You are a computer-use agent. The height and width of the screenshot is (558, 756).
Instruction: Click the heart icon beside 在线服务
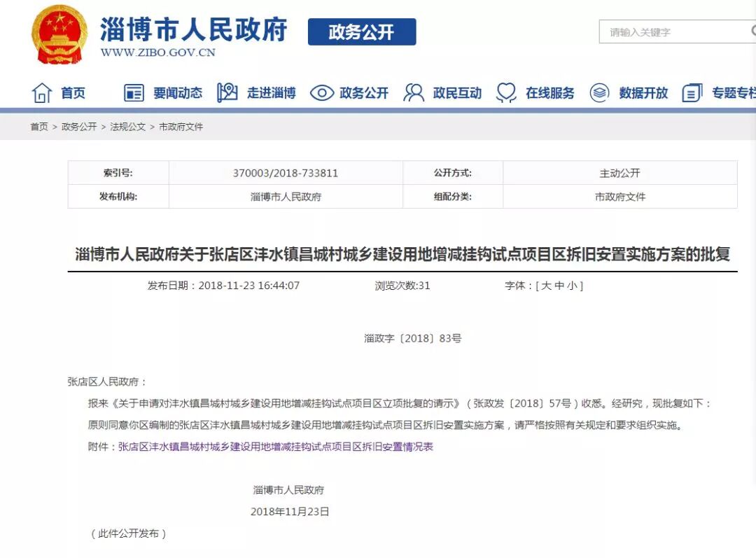tap(506, 92)
